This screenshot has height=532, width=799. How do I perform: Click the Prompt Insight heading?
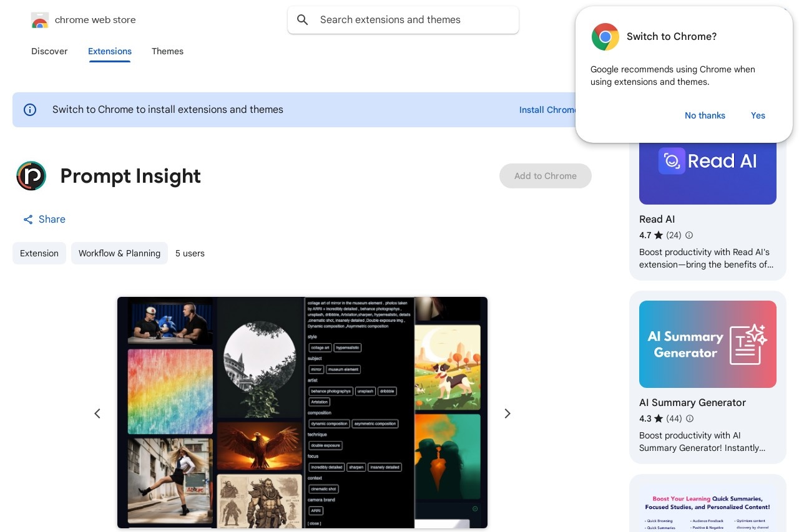tap(130, 176)
